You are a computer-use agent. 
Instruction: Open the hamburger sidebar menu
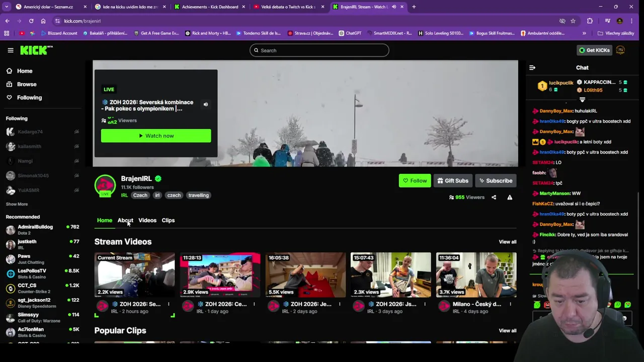pos(11,50)
